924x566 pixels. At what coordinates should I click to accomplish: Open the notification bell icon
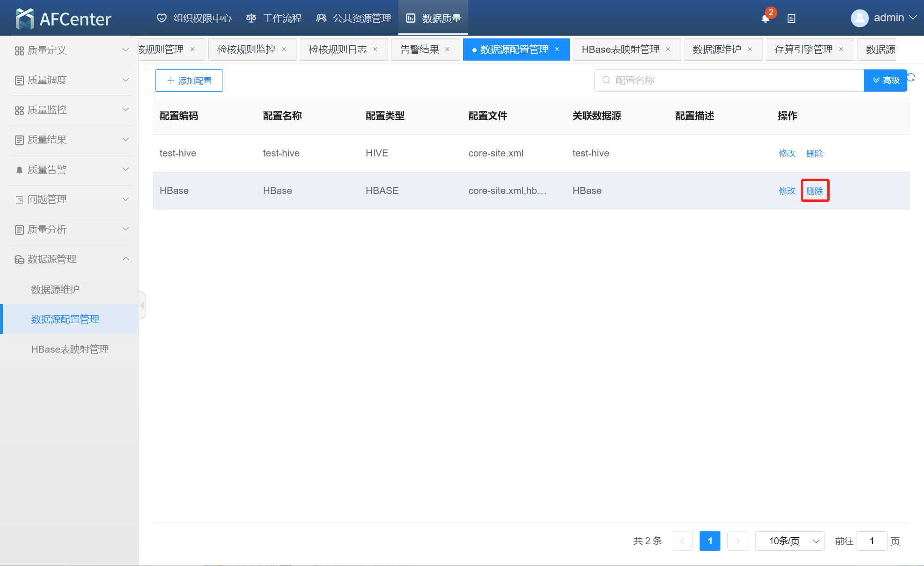click(765, 19)
